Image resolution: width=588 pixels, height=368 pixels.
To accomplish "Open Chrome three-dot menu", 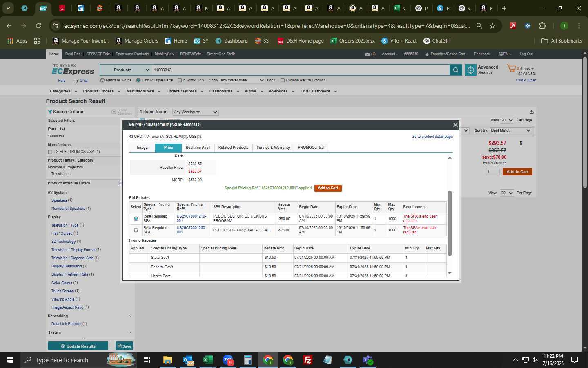I will [579, 26].
